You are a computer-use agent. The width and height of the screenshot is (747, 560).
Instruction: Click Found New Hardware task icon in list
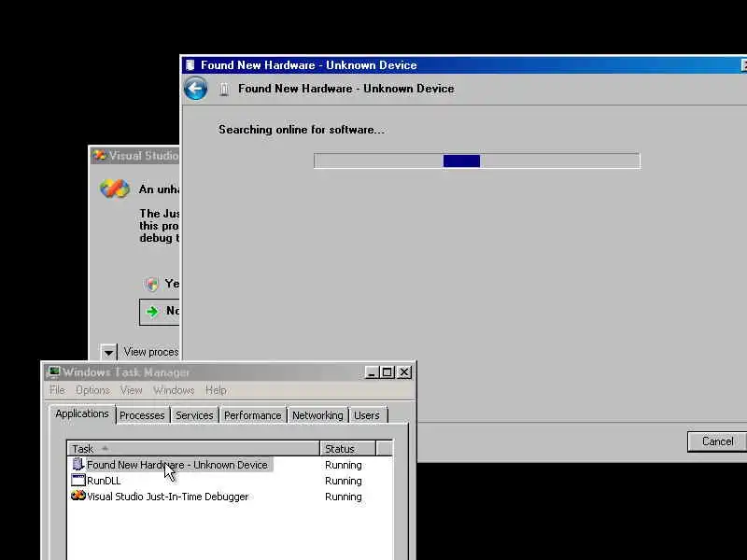(78, 464)
